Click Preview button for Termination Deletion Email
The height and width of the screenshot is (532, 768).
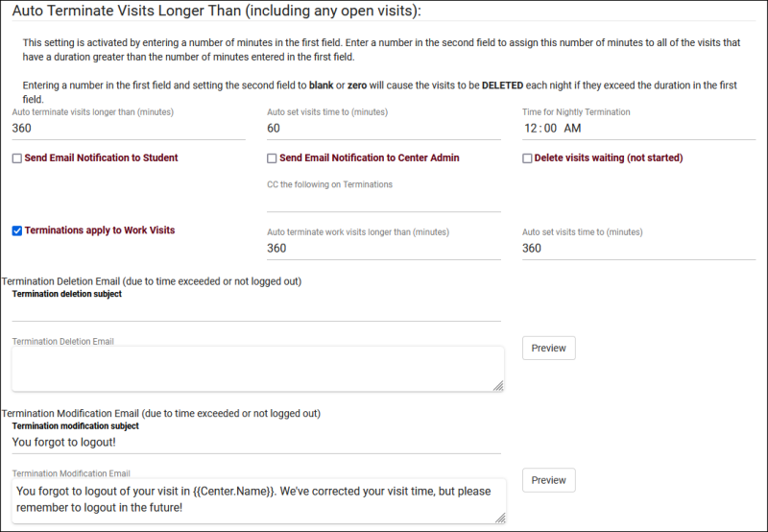[548, 348]
